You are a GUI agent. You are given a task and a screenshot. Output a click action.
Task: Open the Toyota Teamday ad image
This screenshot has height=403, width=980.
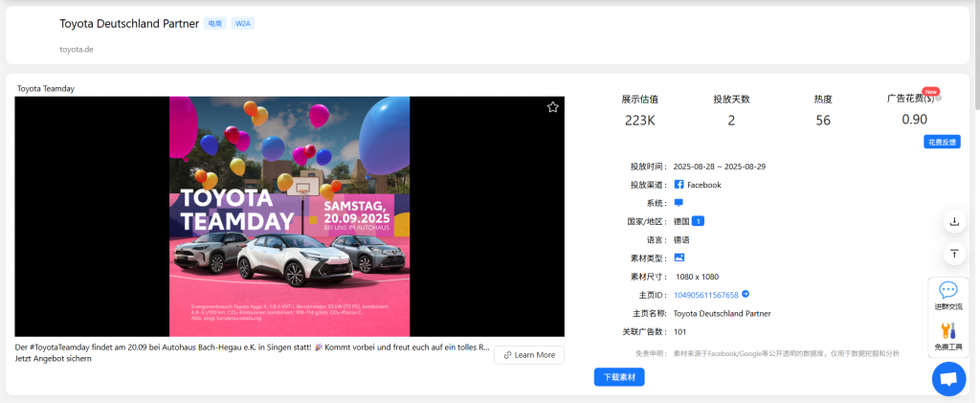pyautogui.click(x=289, y=216)
